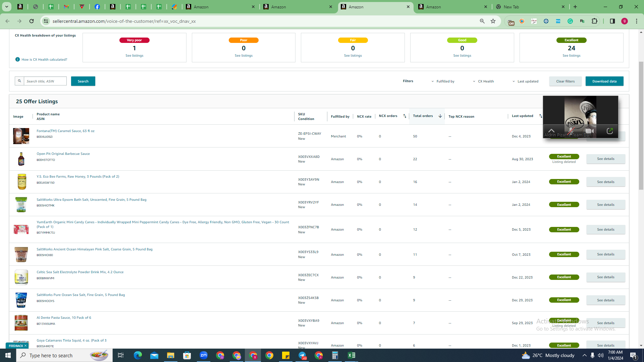
Task: Open Excel from the taskbar
Action: pos(352,355)
